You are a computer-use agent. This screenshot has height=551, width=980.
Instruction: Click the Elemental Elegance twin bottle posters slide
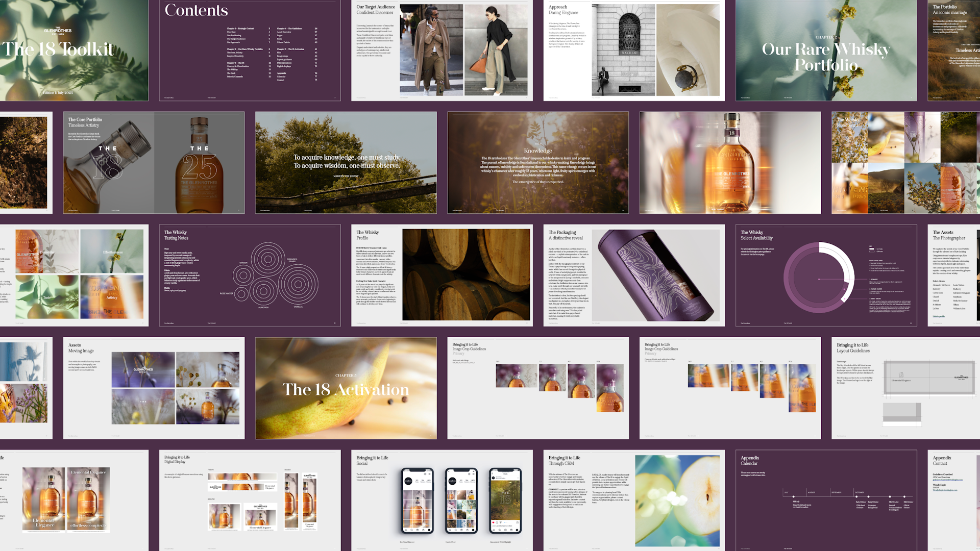pyautogui.click(x=74, y=500)
